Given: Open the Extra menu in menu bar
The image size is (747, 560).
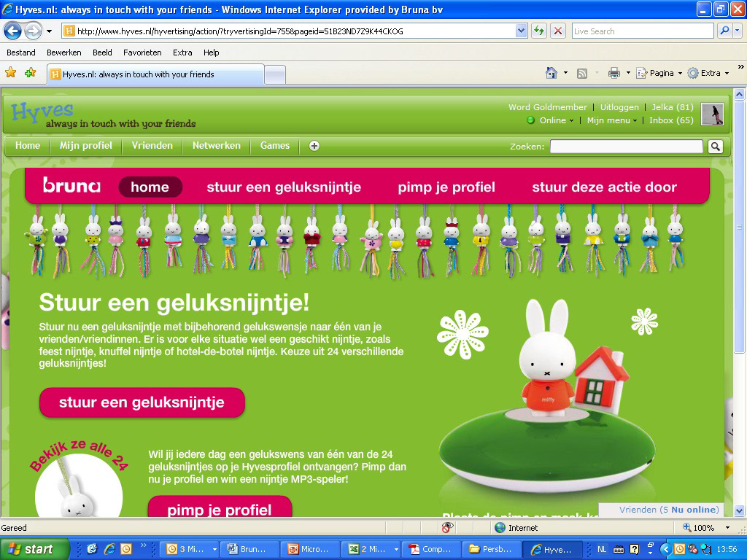Looking at the screenshot, I should click(x=182, y=52).
